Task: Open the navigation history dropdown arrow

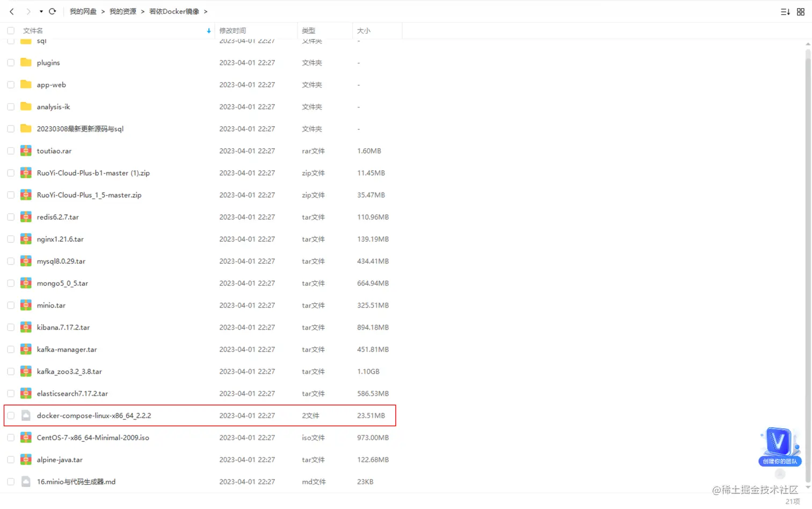Action: pos(41,11)
